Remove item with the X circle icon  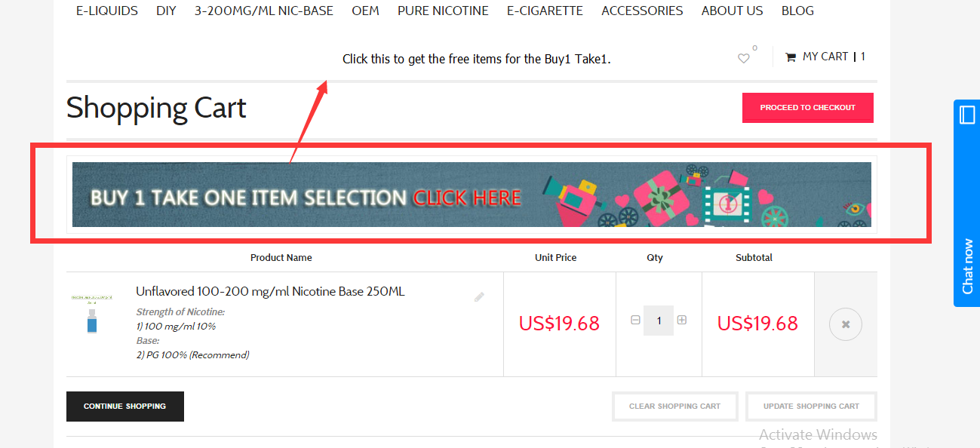[845, 324]
